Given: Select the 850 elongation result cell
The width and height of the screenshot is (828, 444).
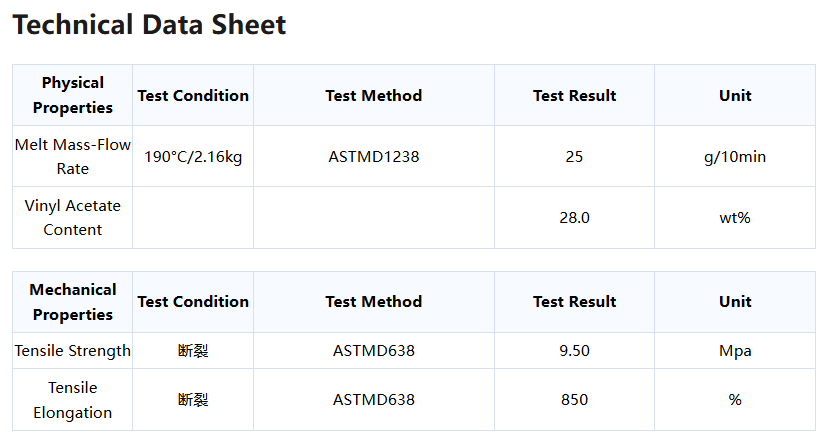Looking at the screenshot, I should [x=574, y=400].
